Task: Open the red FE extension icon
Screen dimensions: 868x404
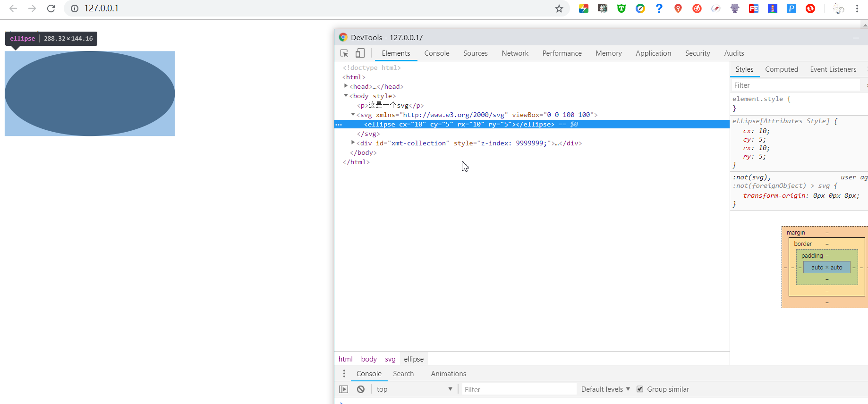Action: point(754,8)
